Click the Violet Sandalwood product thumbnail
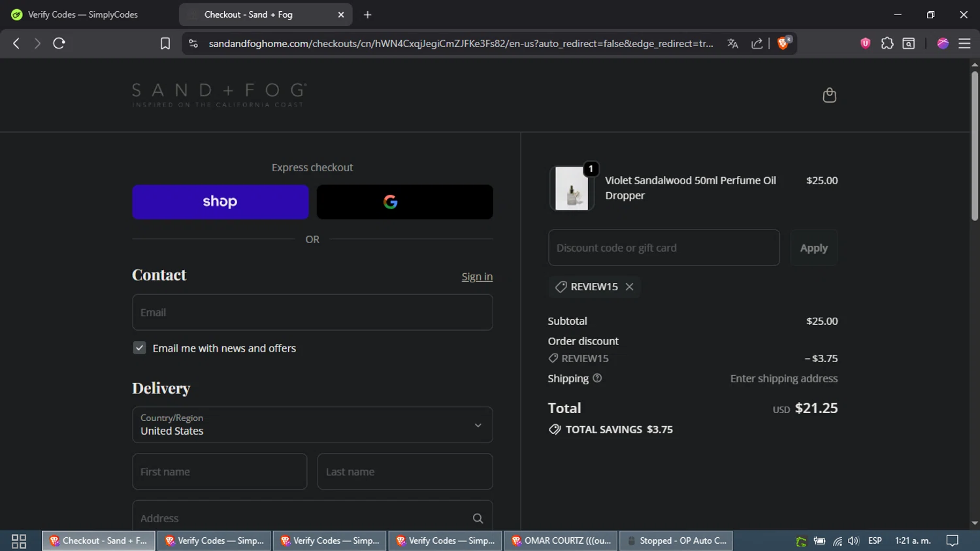Screen dimensions: 980x551 click(x=572, y=188)
